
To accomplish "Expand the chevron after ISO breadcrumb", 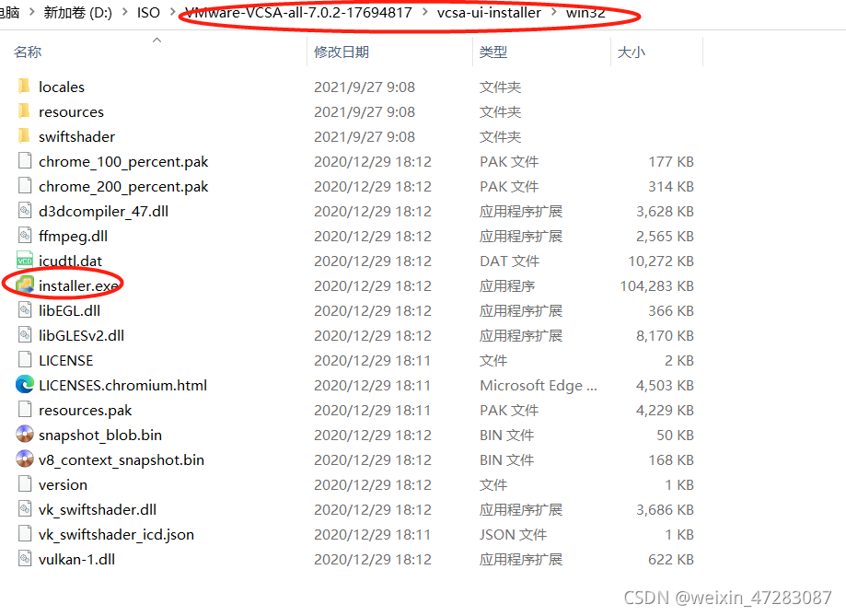I will (x=173, y=12).
